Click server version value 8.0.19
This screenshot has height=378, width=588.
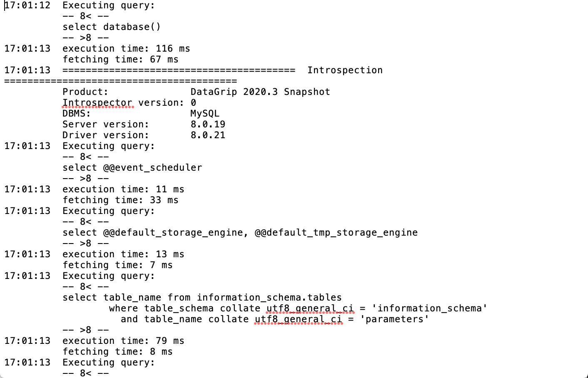208,124
